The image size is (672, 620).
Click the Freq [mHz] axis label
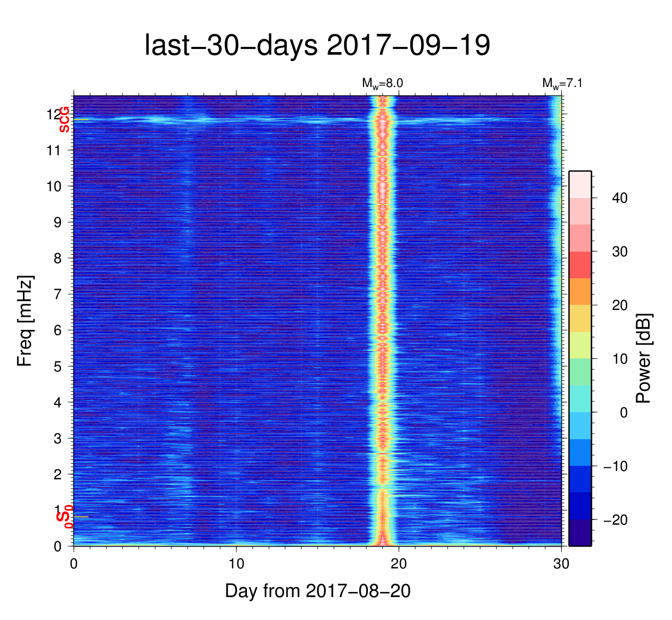pyautogui.click(x=24, y=321)
